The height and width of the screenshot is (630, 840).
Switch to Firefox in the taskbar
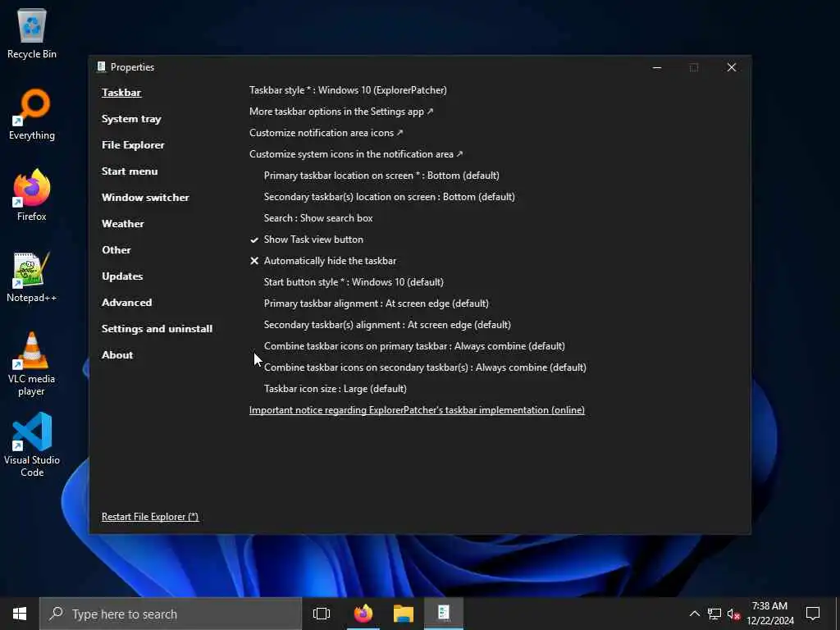[x=363, y=614]
